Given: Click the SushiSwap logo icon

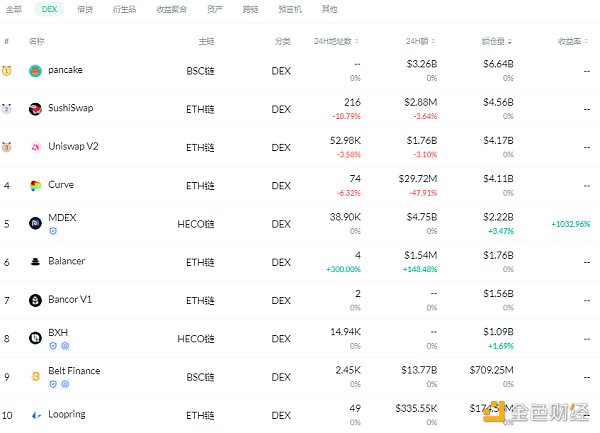Looking at the screenshot, I should pos(35,109).
